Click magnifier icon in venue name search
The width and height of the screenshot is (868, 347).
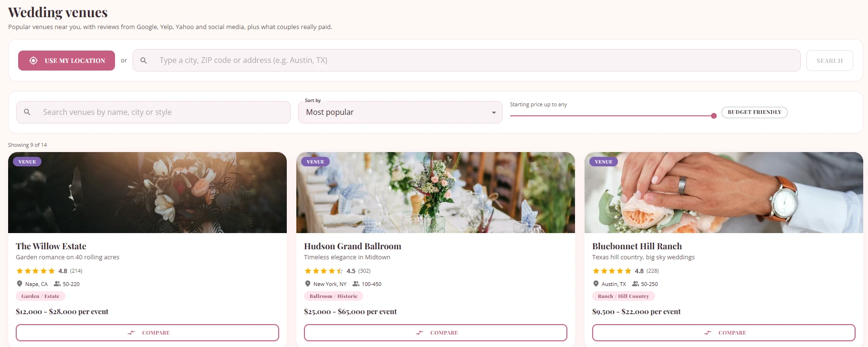point(27,112)
